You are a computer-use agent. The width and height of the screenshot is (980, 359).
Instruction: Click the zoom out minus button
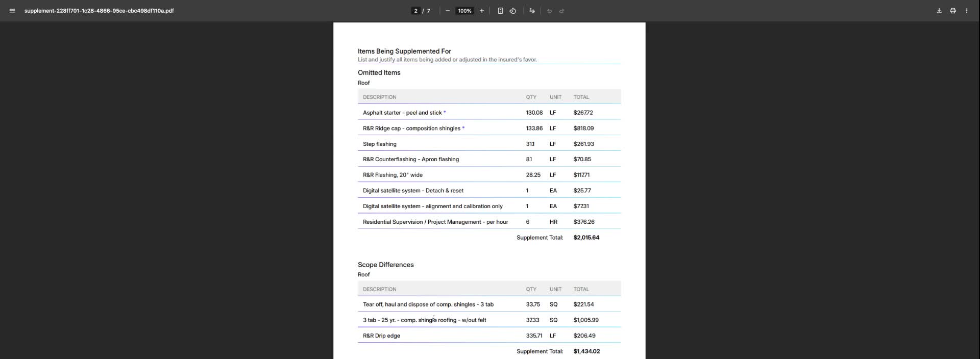click(x=448, y=11)
